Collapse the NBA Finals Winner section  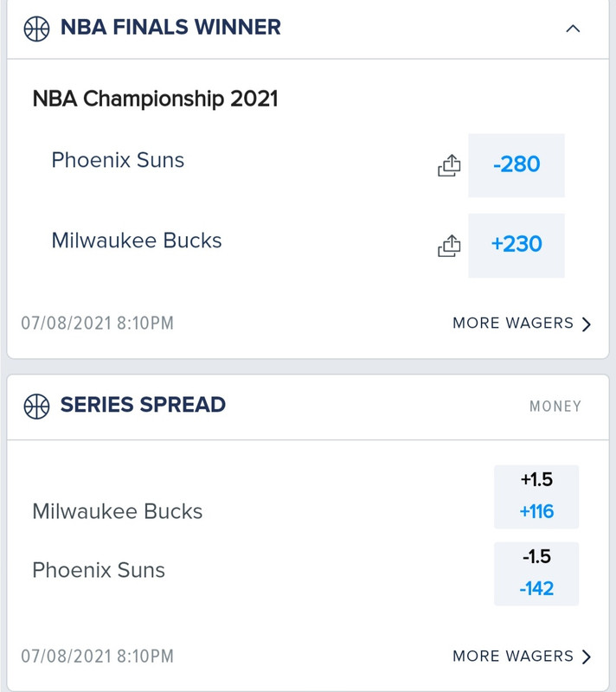click(573, 29)
